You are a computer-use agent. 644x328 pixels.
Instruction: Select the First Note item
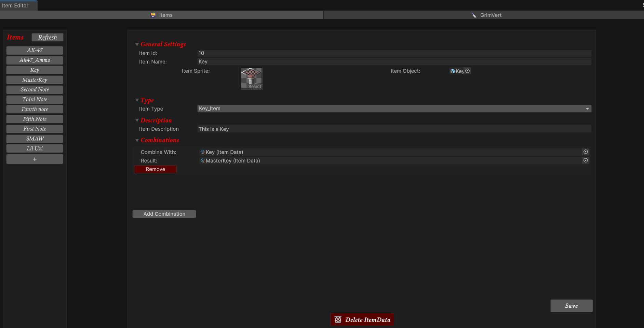[35, 129]
